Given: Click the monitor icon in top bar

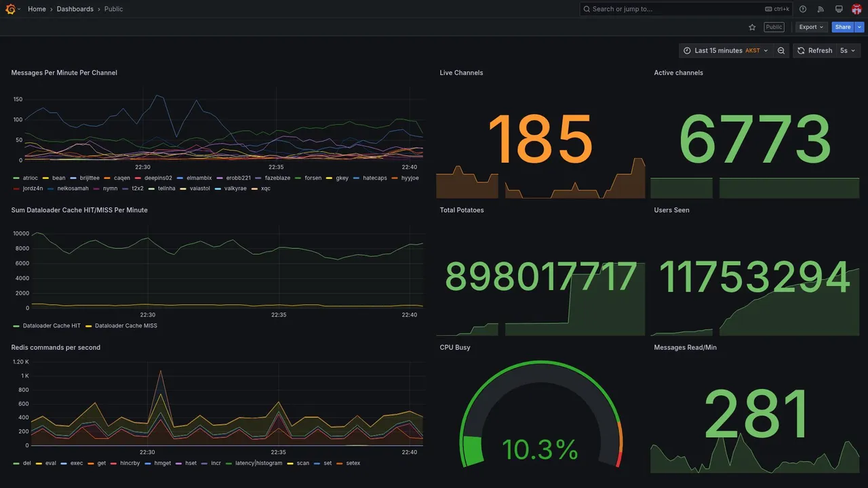Looking at the screenshot, I should point(839,9).
